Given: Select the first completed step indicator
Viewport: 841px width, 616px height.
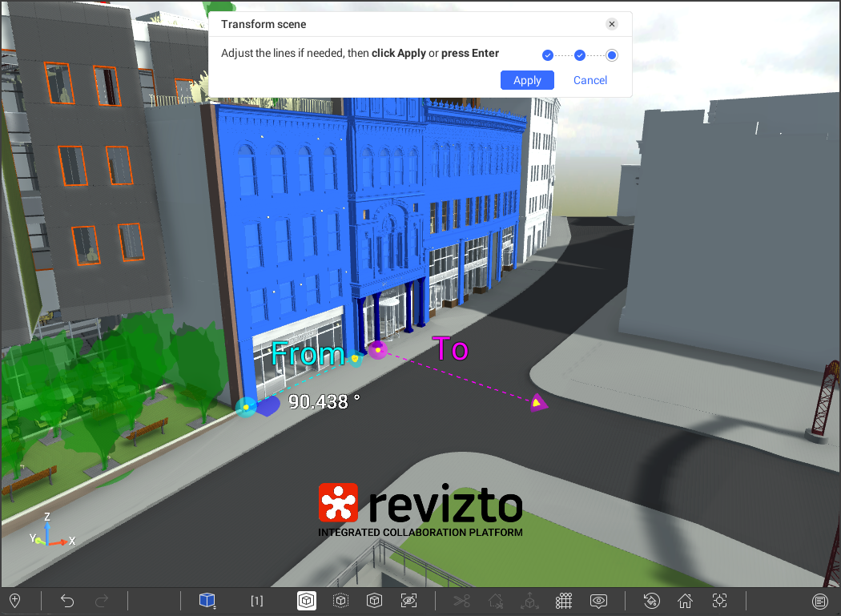Looking at the screenshot, I should pos(548,55).
